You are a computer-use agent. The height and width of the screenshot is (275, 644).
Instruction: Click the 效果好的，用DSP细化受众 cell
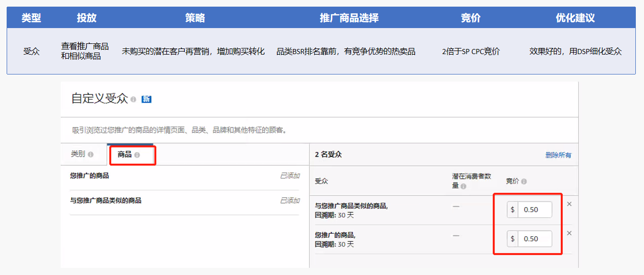coord(576,52)
